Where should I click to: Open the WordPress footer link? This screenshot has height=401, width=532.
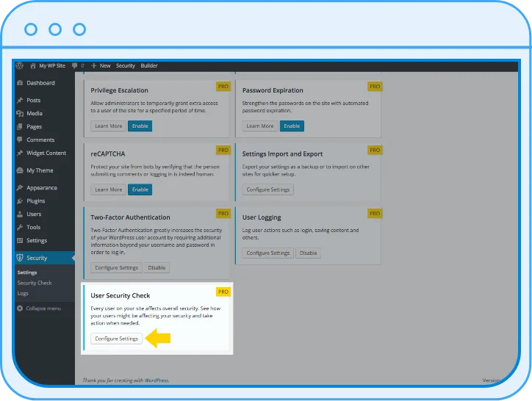tap(157, 380)
